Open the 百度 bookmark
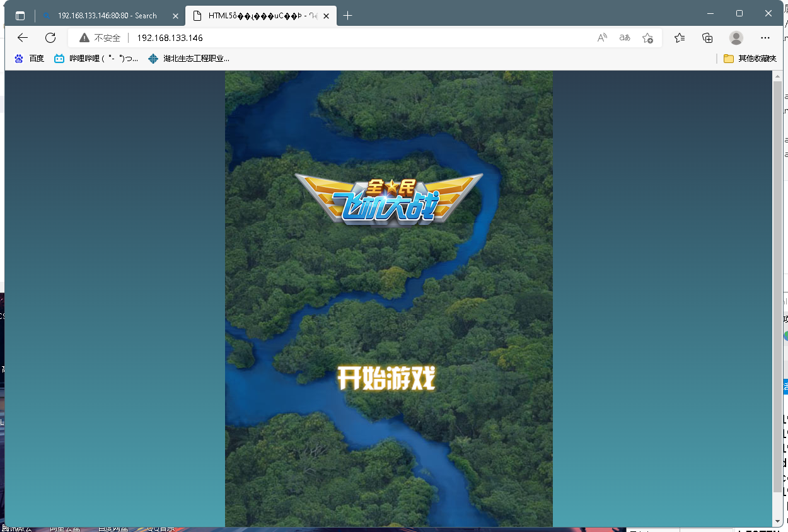 coord(29,59)
